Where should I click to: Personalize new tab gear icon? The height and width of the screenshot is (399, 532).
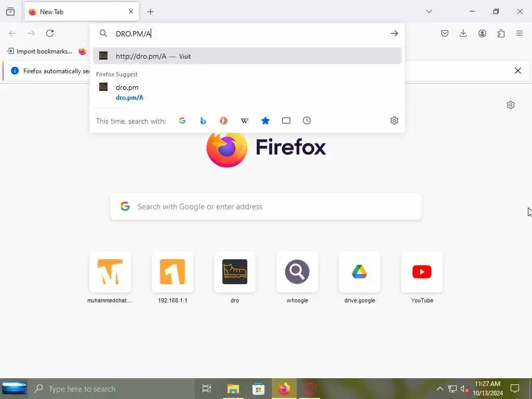[511, 105]
